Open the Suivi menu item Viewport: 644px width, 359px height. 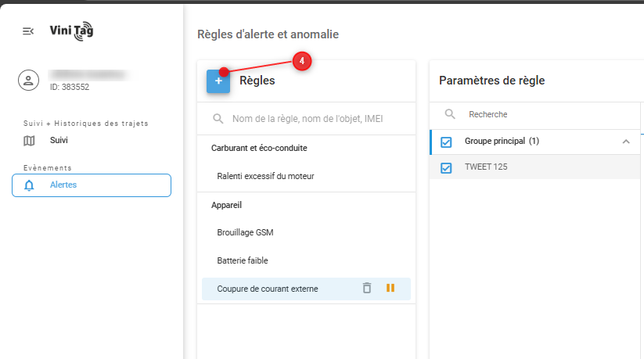59,141
